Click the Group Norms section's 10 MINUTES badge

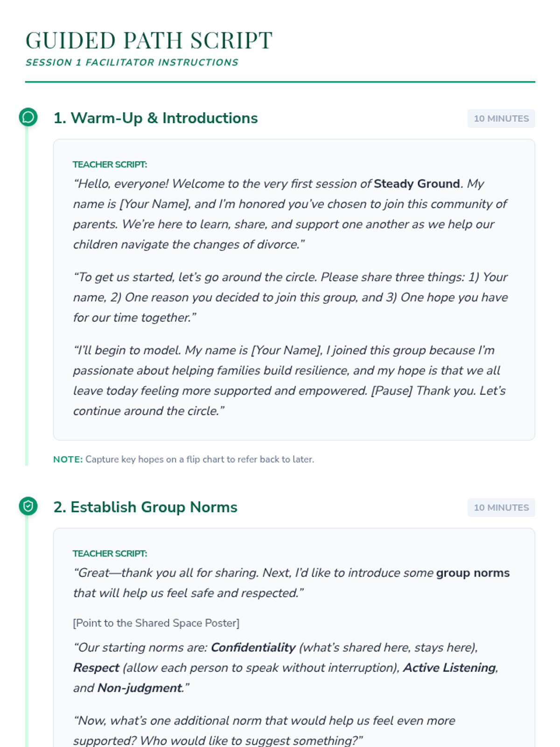coord(501,507)
